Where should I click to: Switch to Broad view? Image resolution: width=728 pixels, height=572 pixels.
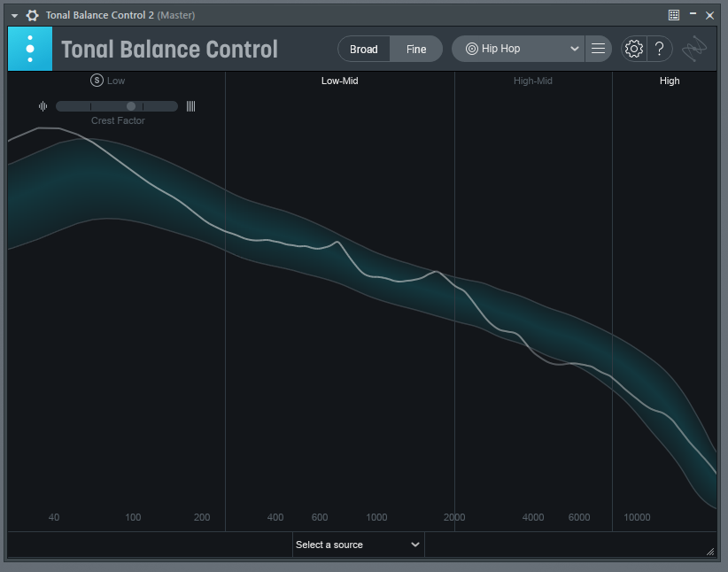tap(363, 49)
